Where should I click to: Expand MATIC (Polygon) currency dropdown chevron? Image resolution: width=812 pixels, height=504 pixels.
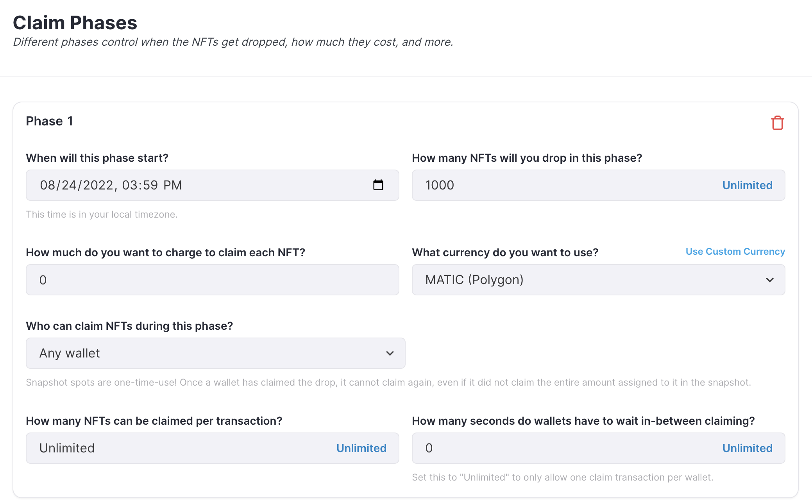click(x=769, y=280)
